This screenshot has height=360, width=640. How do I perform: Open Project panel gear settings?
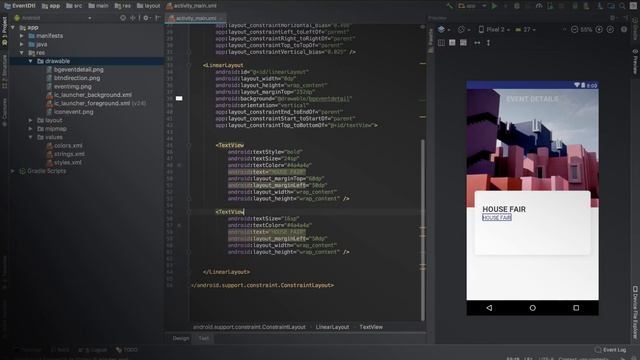(x=146, y=18)
